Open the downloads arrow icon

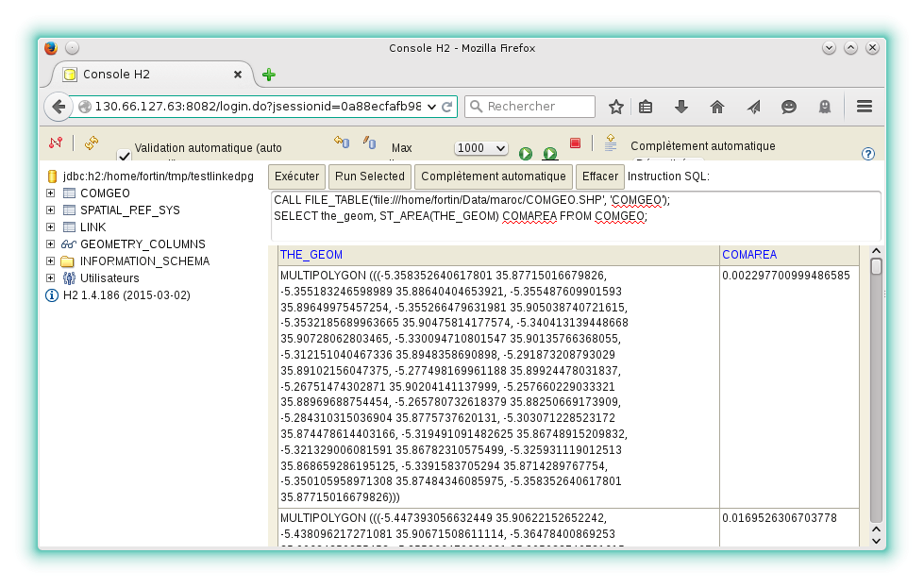click(681, 107)
